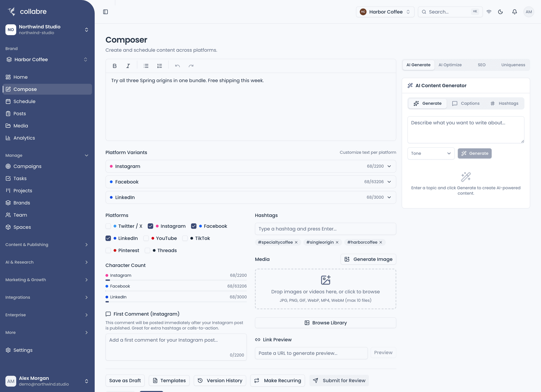Remove the #specialtycoffee hashtag
541x392 pixels.
point(296,242)
